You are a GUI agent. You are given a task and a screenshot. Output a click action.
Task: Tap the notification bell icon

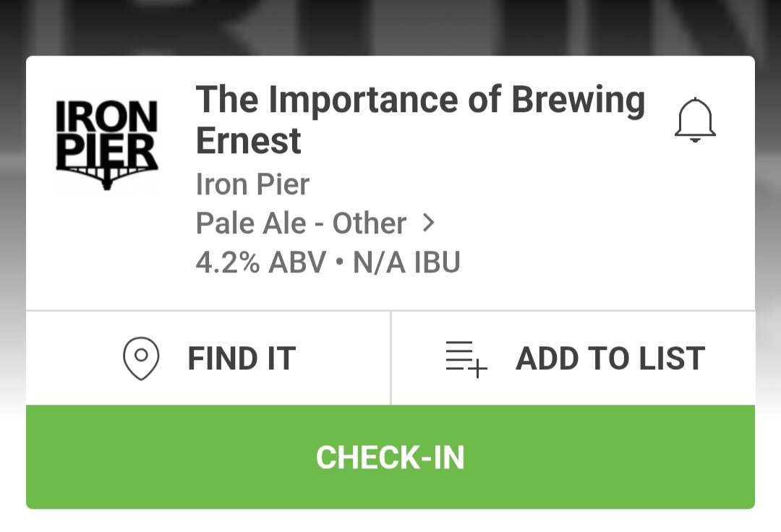coord(694,120)
